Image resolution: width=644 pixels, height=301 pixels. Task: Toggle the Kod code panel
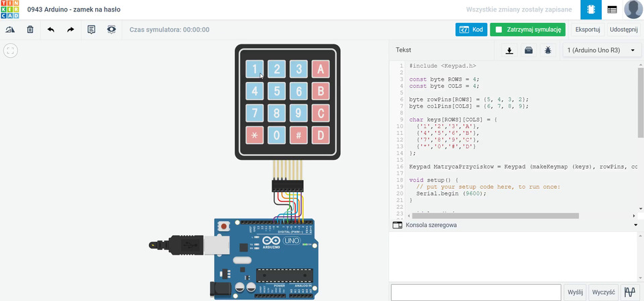(x=472, y=30)
